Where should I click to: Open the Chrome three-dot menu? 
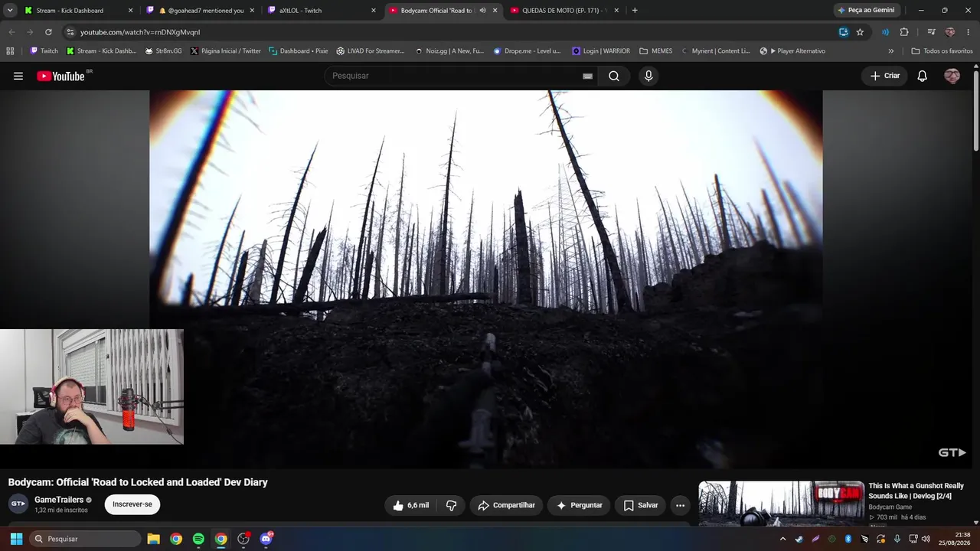[969, 32]
